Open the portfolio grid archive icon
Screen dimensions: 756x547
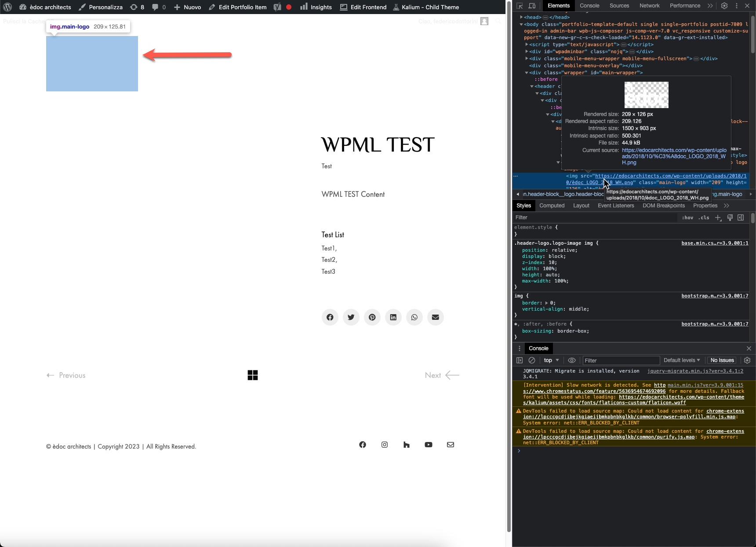[x=253, y=375]
